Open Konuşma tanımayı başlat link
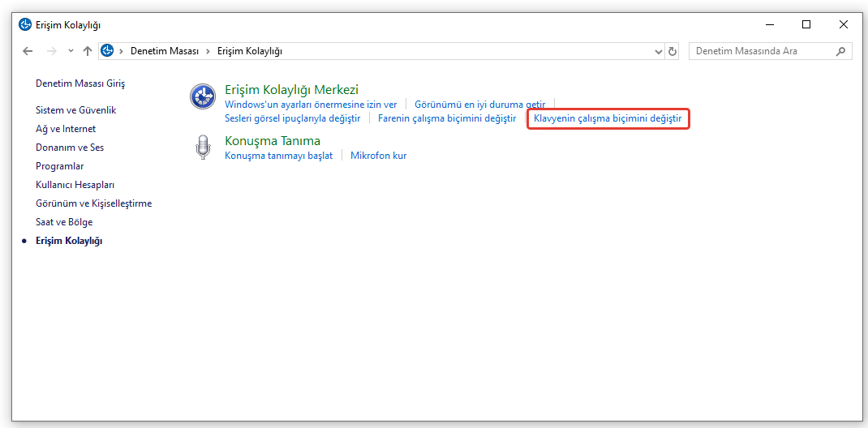Screen dimensions: 868x428 (278, 156)
